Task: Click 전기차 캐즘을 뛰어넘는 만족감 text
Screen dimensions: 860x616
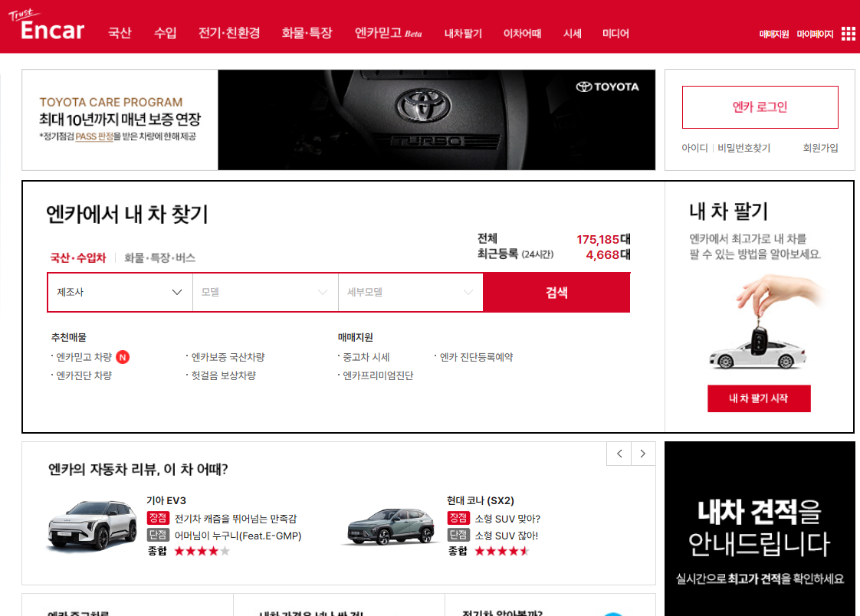Action: pos(235,519)
